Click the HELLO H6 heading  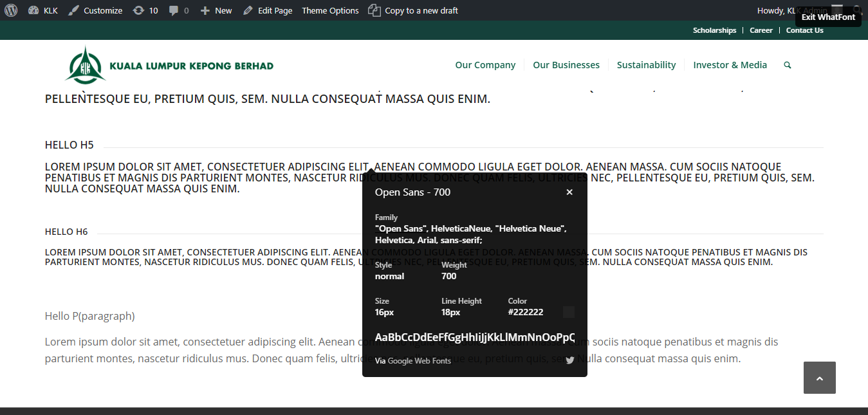click(x=66, y=232)
